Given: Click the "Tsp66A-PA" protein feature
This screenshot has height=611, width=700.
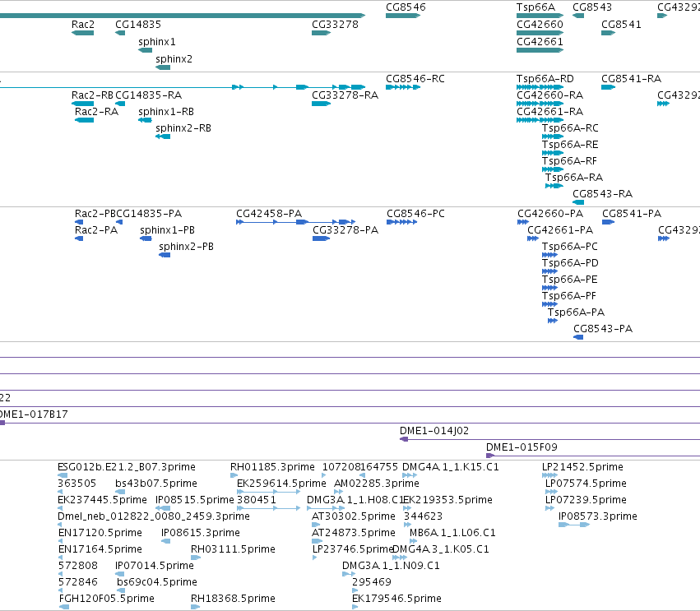Looking at the screenshot, I should (576, 312).
